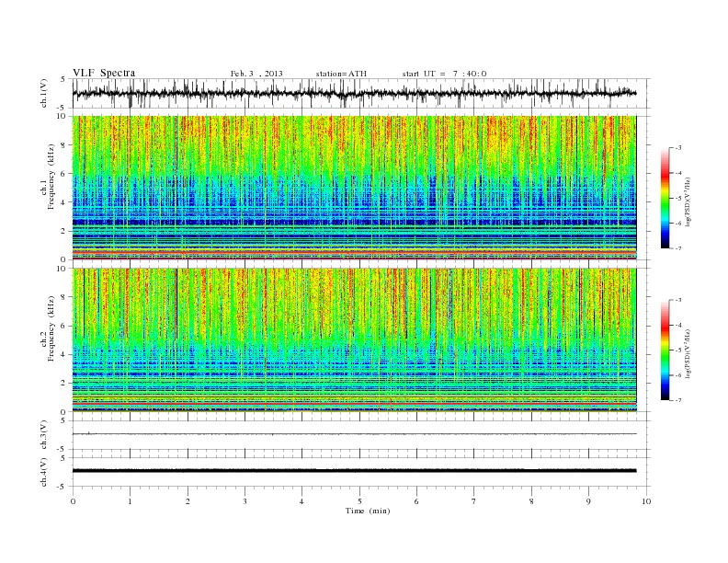Click the ch.2 colorbar "log(PSD)(V²/Hz)" label

688,353
